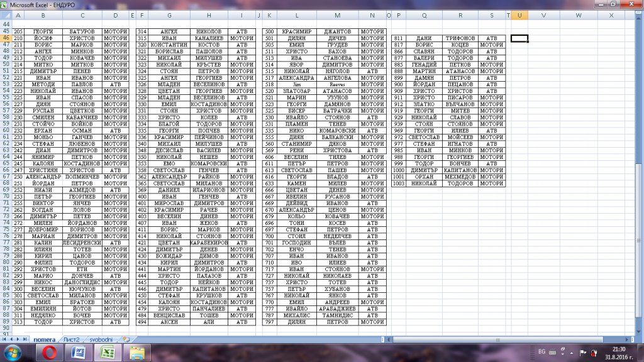This screenshot has width=644, height=362.
Task: Open Windows Explorer from the taskbar
Action: pos(137,353)
